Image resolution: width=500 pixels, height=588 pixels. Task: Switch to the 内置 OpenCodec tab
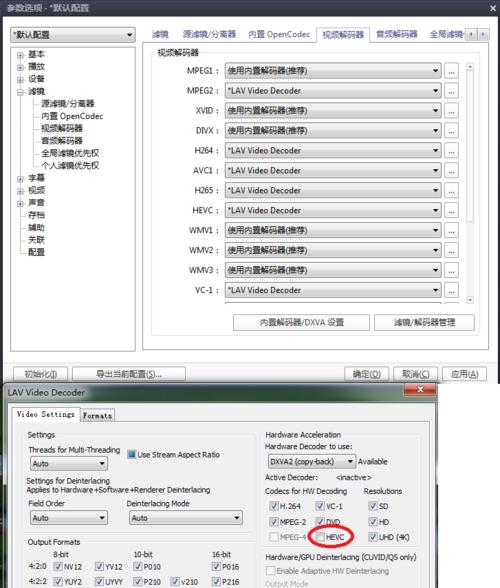click(x=279, y=34)
